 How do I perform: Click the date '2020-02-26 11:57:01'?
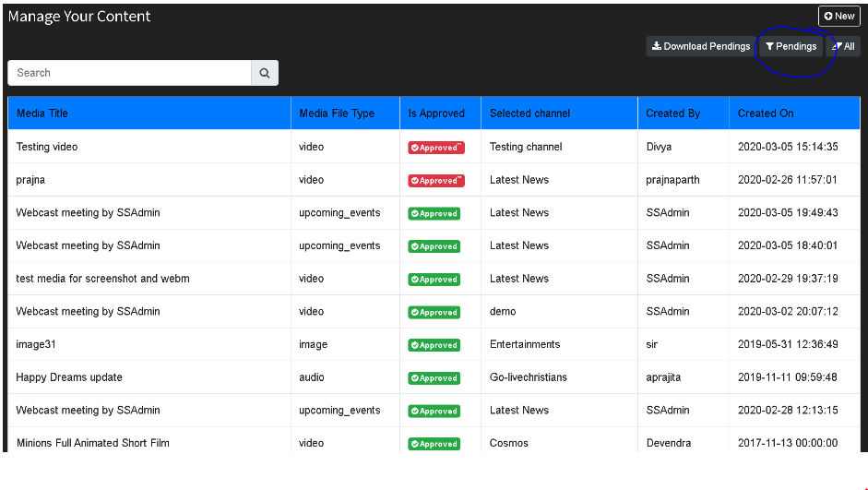[x=788, y=180]
